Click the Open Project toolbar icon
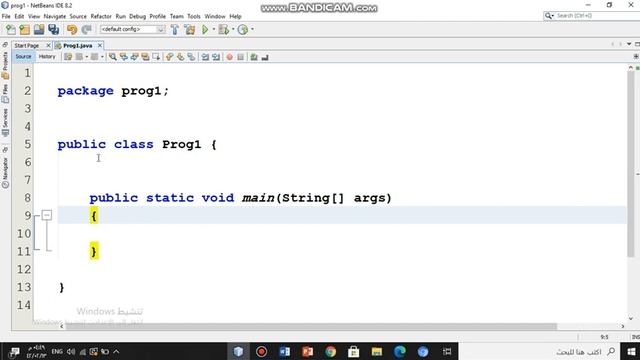The width and height of the screenshot is (640, 360). pos(39,29)
